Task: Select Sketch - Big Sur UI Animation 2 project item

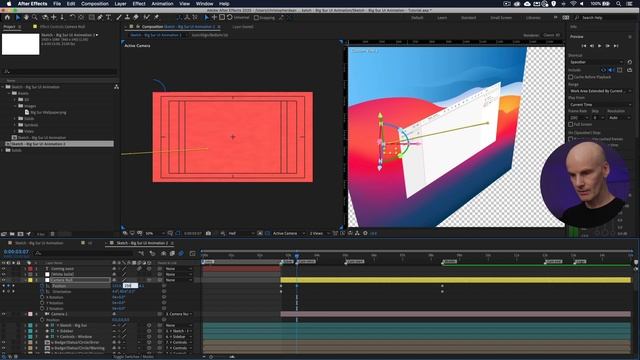Action: pos(59,144)
